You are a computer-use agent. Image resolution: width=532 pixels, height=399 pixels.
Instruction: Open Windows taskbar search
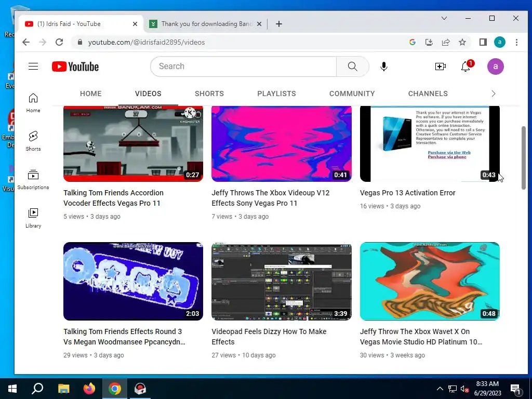coord(37,389)
